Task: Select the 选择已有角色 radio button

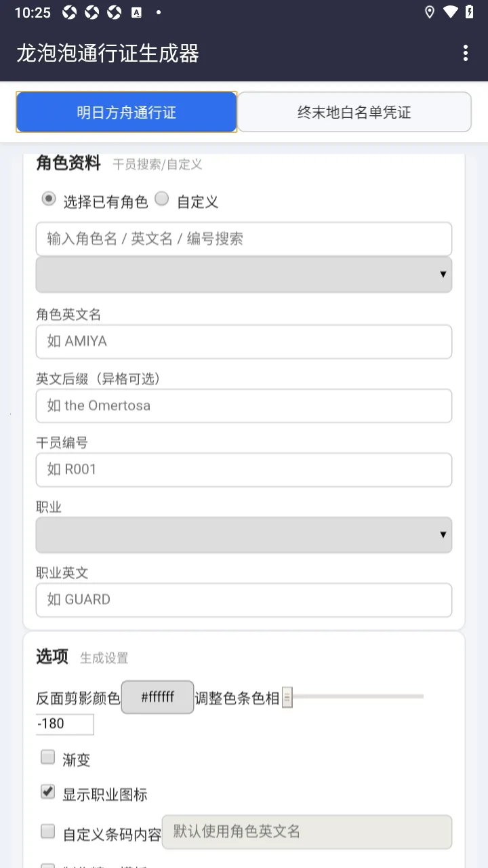Action: pyautogui.click(x=48, y=199)
